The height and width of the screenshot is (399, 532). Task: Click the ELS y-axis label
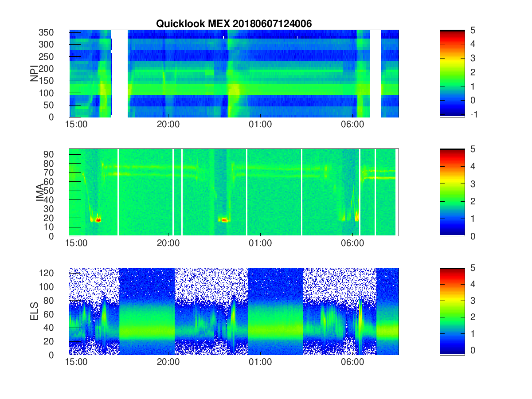click(34, 311)
